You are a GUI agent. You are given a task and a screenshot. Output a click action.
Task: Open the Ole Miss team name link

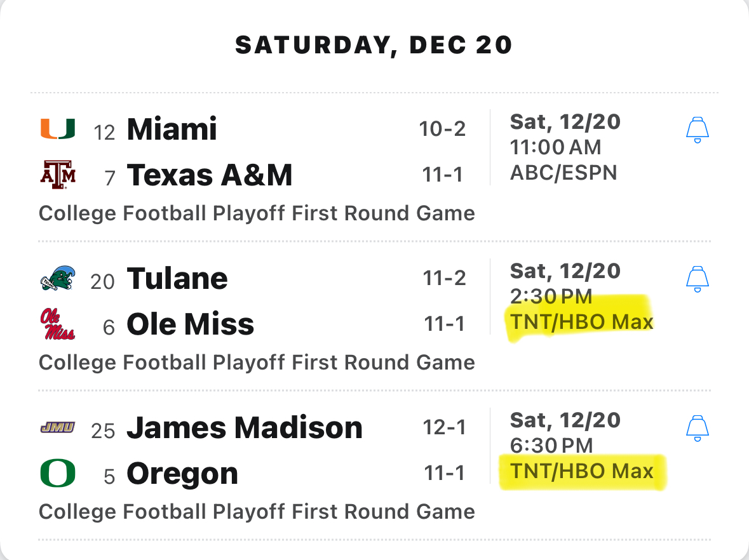coord(190,324)
